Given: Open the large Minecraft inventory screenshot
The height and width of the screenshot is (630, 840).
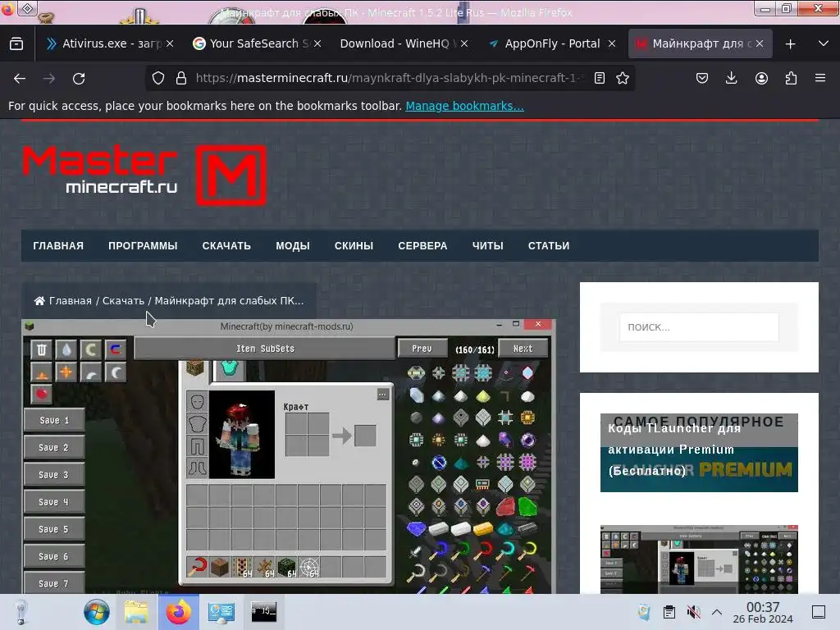Looking at the screenshot, I should (x=289, y=456).
